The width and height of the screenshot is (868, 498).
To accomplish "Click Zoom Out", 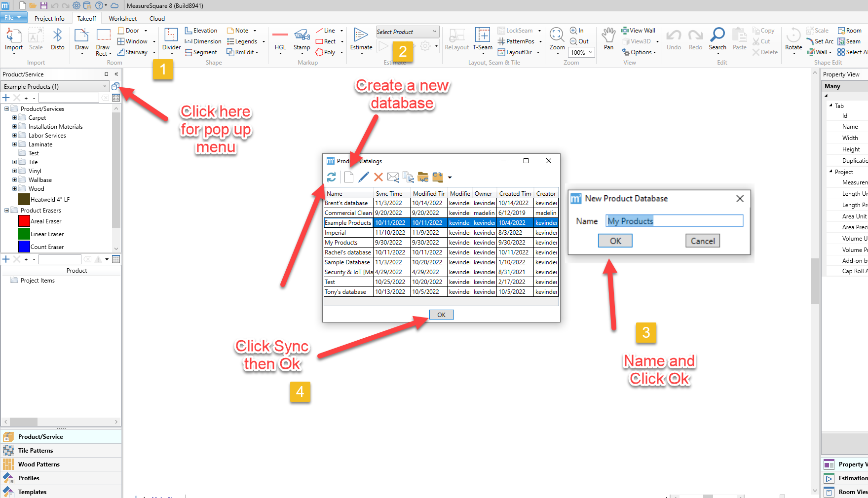I will coord(579,41).
